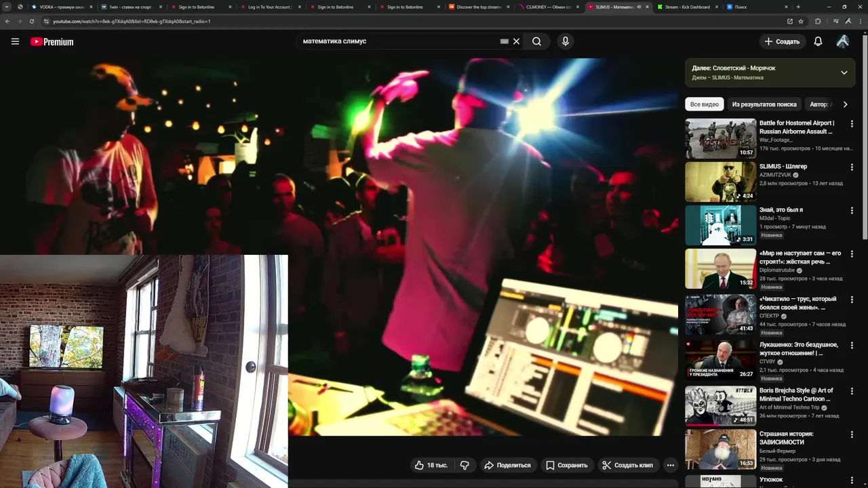Open YouTube notifications bell

[818, 41]
